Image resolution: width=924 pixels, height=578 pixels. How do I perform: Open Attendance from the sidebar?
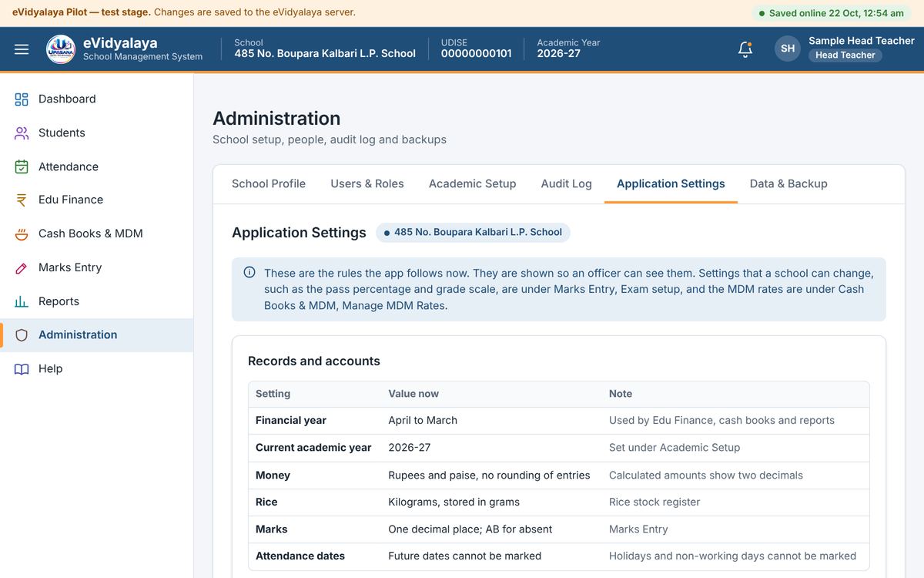point(96,166)
